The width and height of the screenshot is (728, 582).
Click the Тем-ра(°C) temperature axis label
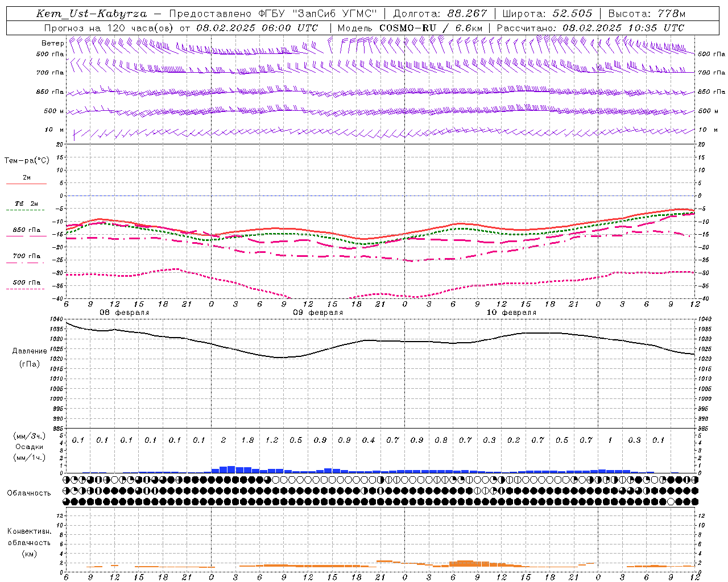[27, 161]
